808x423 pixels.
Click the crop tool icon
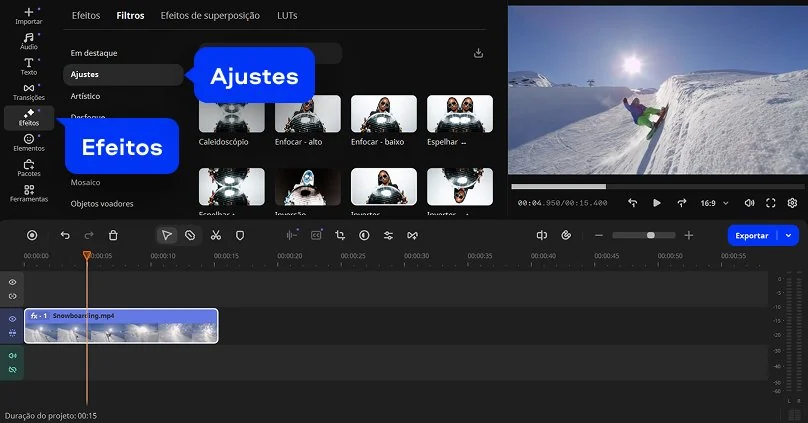pos(340,235)
